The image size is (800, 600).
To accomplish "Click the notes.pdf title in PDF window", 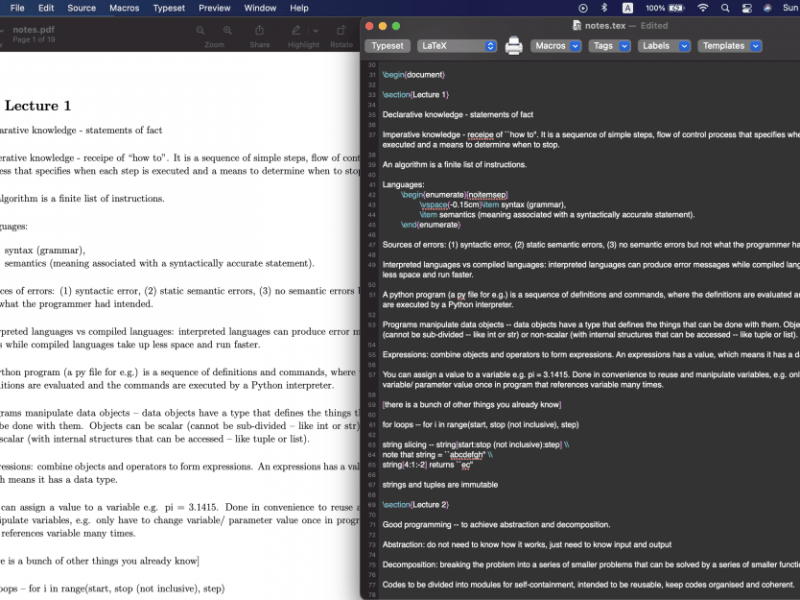I will pyautogui.click(x=34, y=30).
